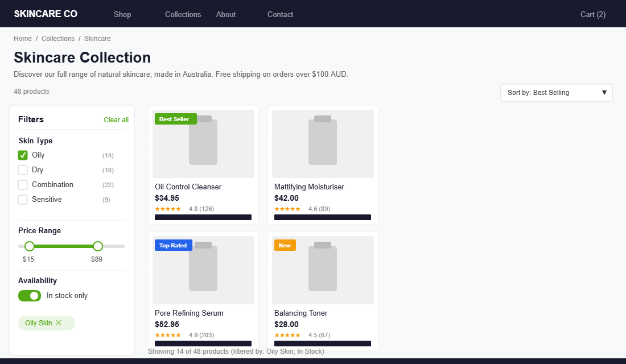Image resolution: width=626 pixels, height=364 pixels.
Task: Click the Balancing Toner product image
Action: click(323, 270)
